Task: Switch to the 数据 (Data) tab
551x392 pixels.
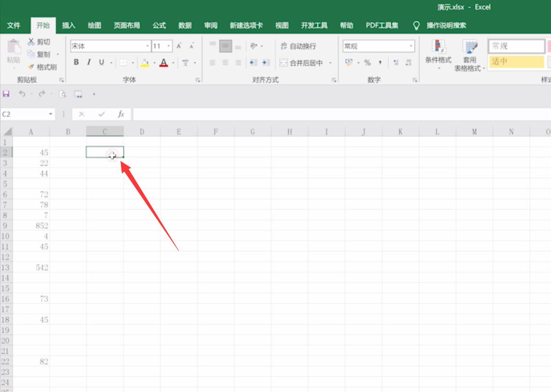Action: 185,25
